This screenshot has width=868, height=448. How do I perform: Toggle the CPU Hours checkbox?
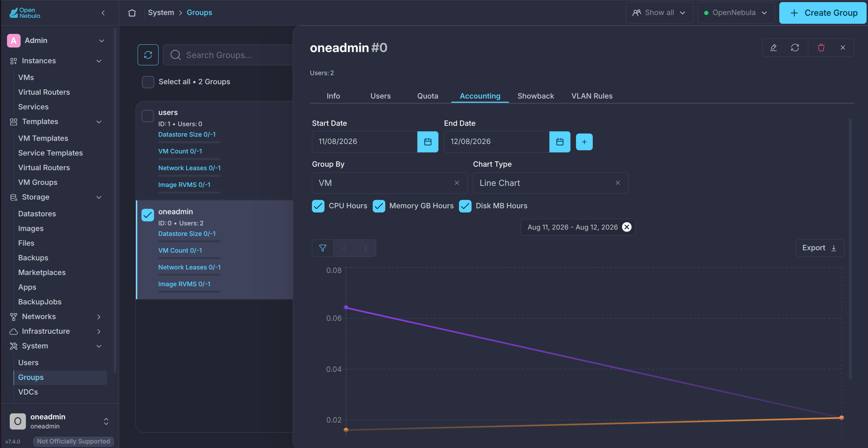coord(318,206)
